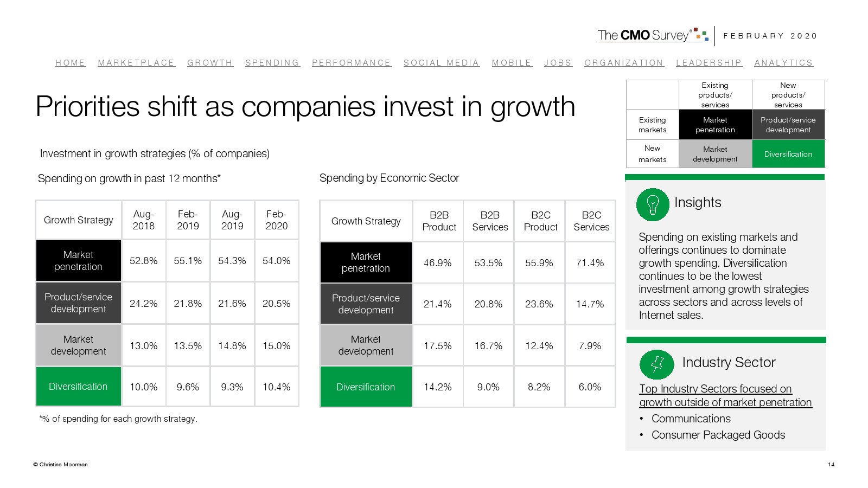Select the JOBS navigation link
This screenshot has height=488, width=868.
coord(558,63)
